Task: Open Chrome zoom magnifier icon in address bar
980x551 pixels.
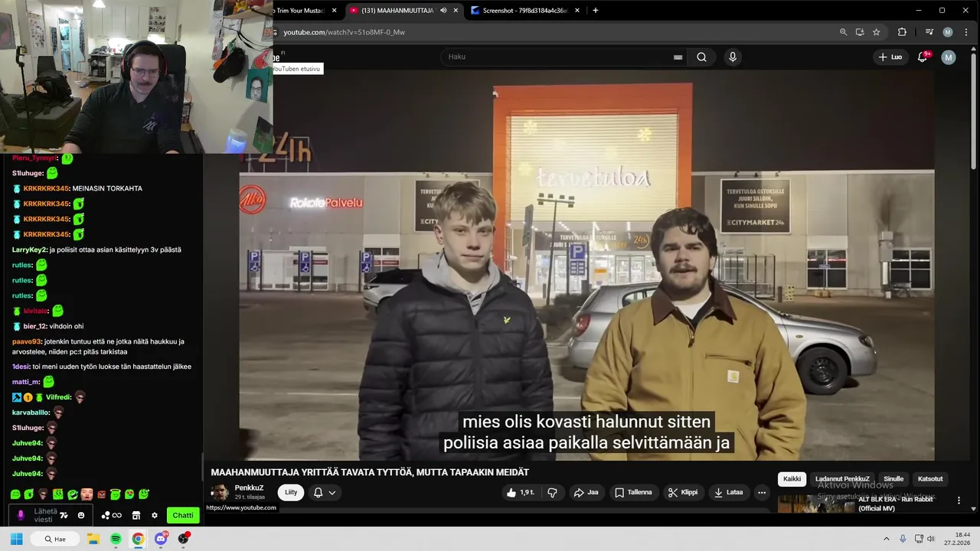Action: 843,32
